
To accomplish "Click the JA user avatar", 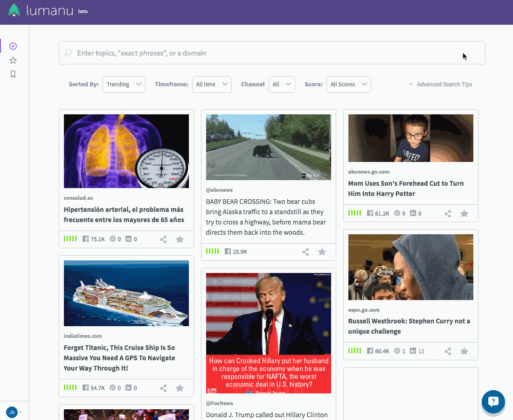I will pos(12,412).
